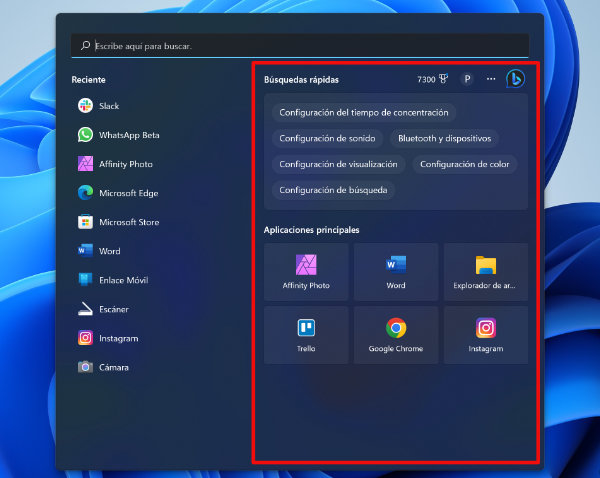
Task: Choose Configuración de color chip
Action: 465,164
